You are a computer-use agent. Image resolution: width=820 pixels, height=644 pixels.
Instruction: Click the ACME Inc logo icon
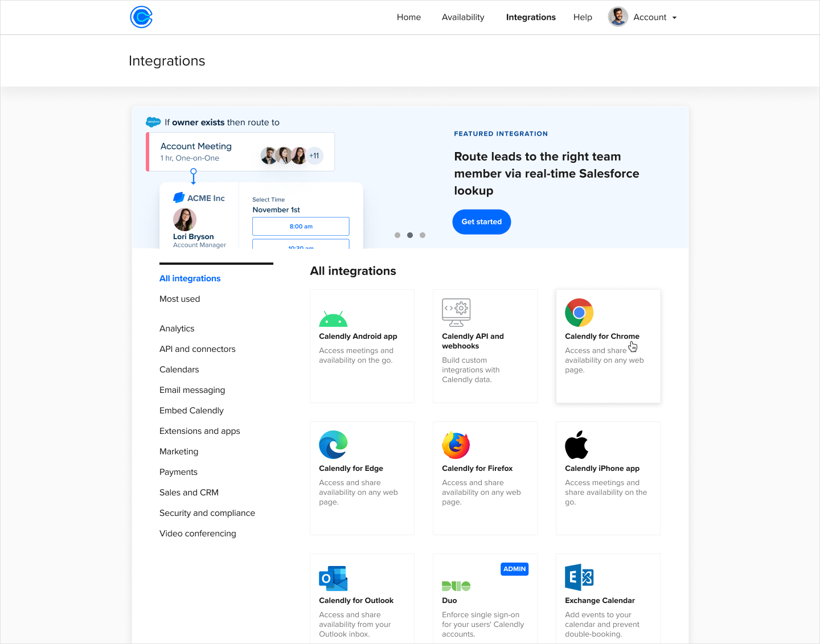tap(179, 198)
